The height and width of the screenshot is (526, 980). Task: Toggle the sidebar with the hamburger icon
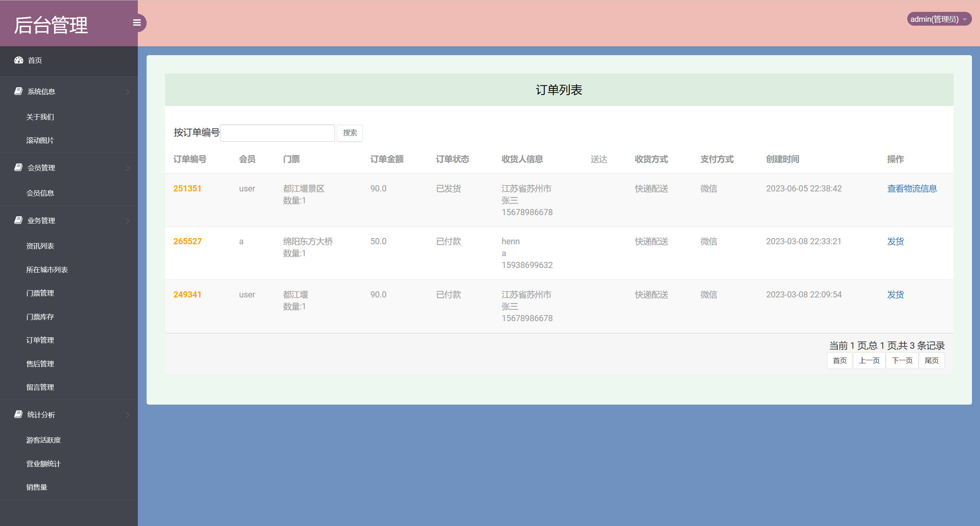[x=137, y=23]
